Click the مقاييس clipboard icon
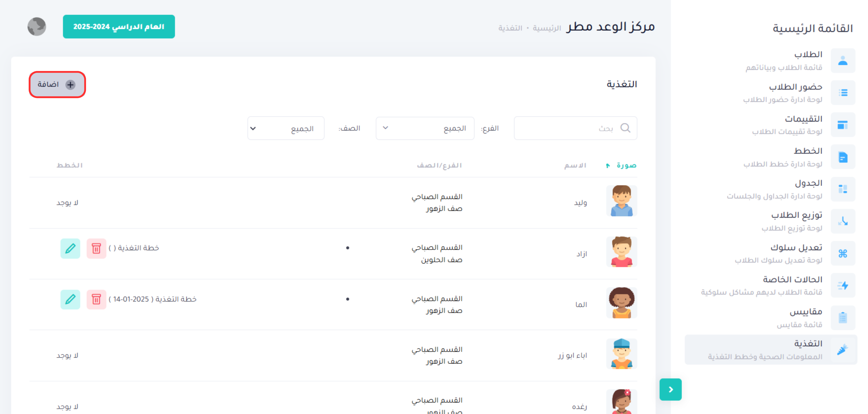 pos(843,318)
